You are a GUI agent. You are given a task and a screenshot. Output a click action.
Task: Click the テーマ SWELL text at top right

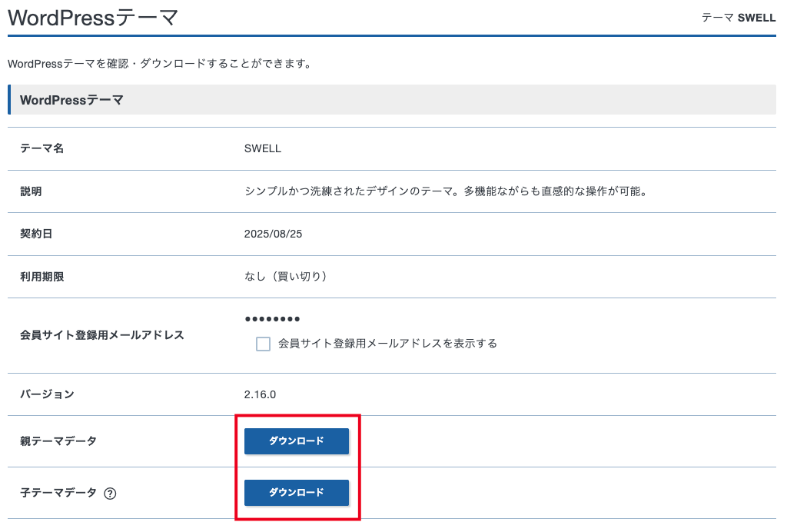pos(738,18)
